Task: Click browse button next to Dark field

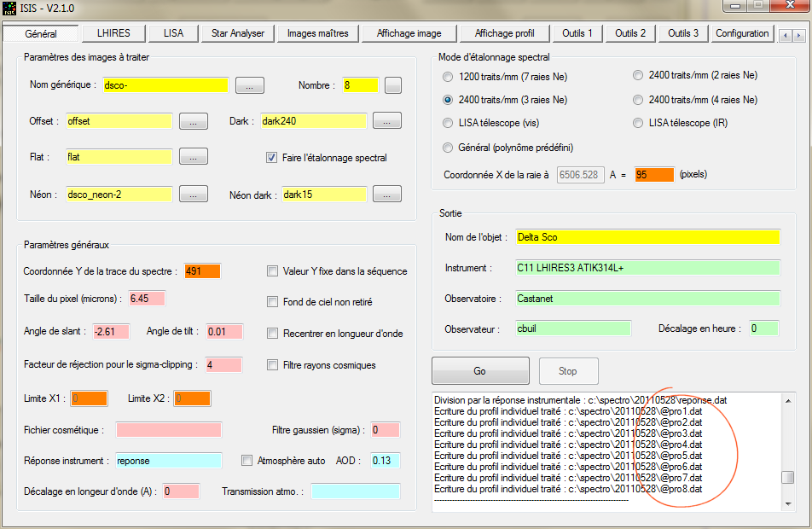Action: (387, 121)
